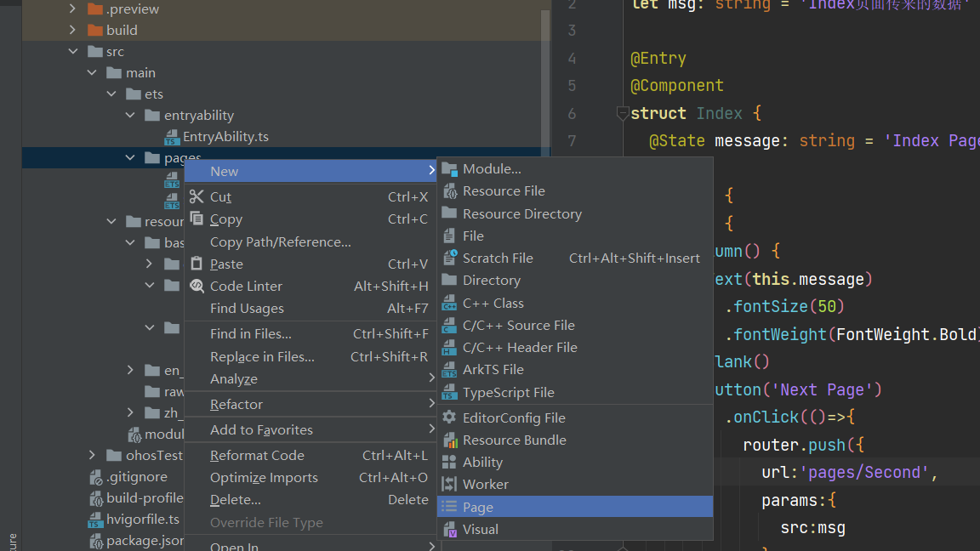Click the Ability icon
This screenshot has width=980, height=551.
449,462
